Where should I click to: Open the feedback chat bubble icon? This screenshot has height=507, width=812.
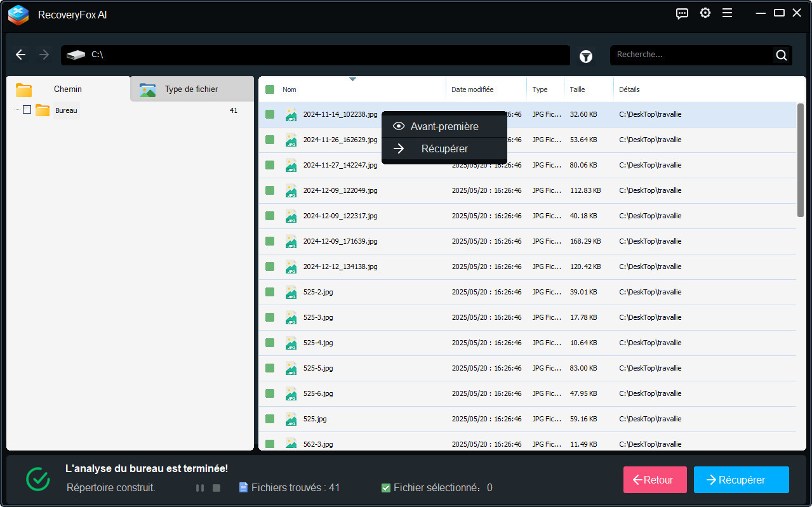click(x=682, y=13)
